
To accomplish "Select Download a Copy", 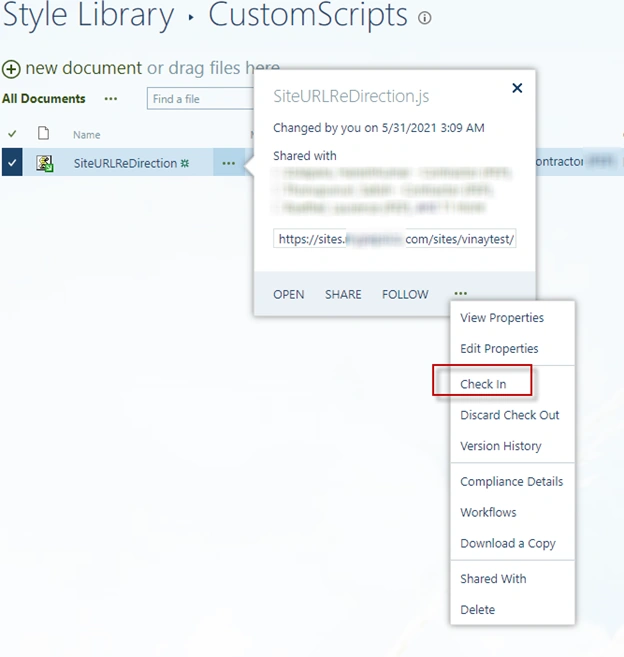I will (x=507, y=543).
